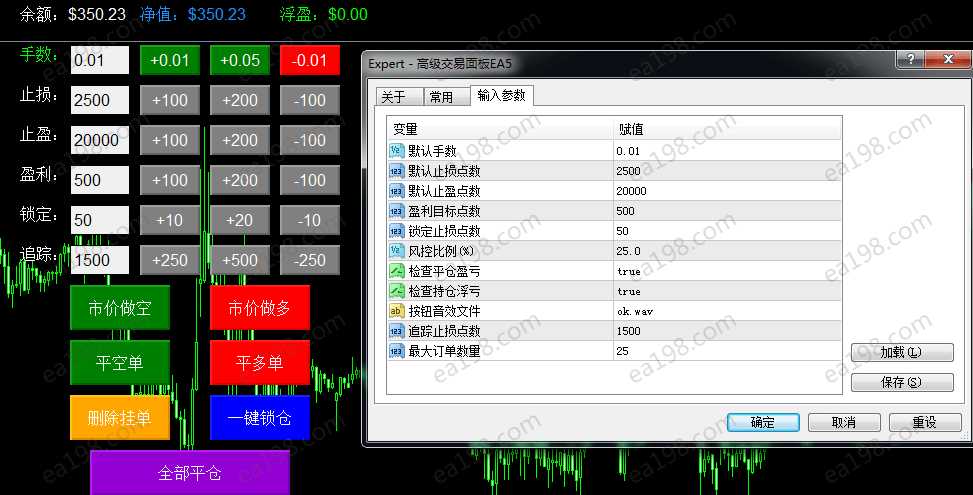Open the 常用 tab
Image resolution: width=973 pixels, height=495 pixels.
tap(441, 97)
